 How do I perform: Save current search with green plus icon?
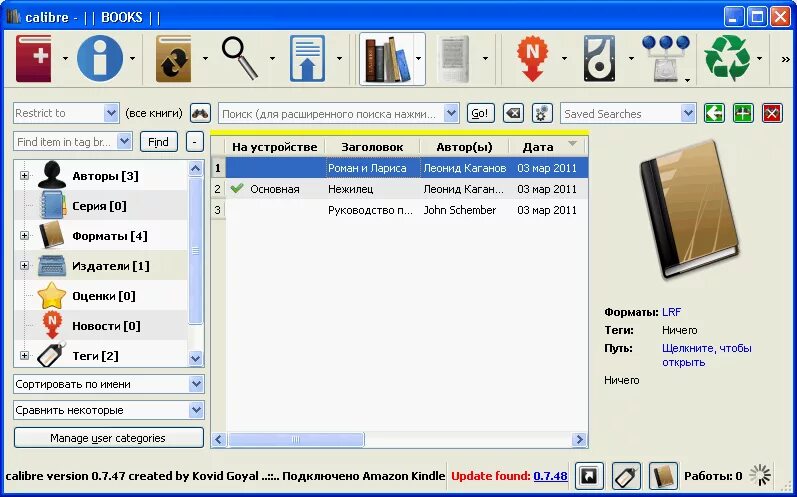[743, 113]
